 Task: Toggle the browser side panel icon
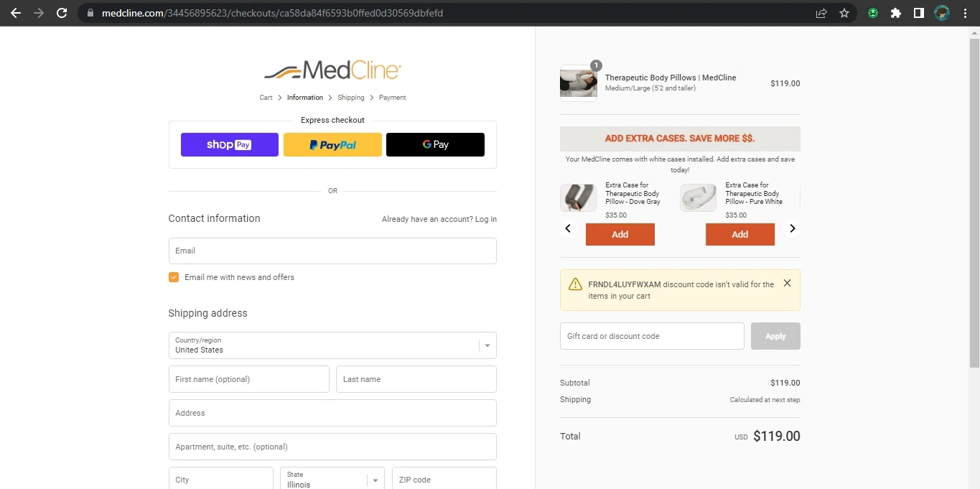point(918,13)
